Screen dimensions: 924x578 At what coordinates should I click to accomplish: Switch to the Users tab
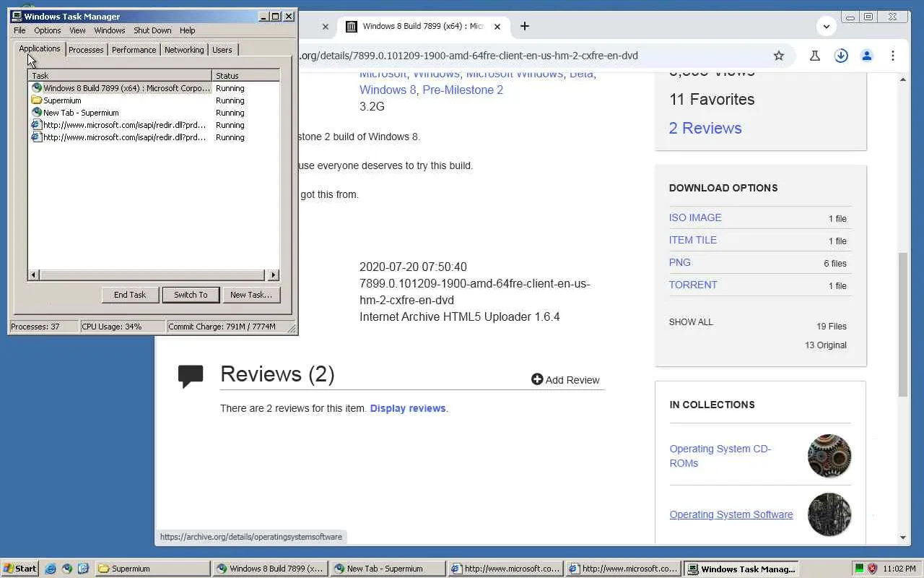tap(222, 50)
